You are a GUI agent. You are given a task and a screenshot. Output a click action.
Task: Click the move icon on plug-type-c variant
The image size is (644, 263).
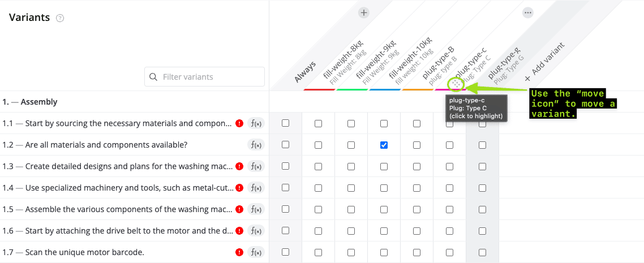(456, 84)
